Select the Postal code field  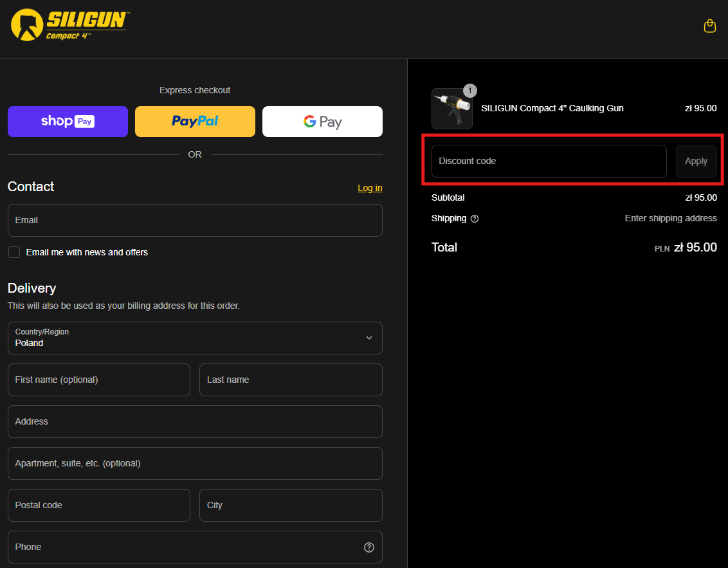99,505
